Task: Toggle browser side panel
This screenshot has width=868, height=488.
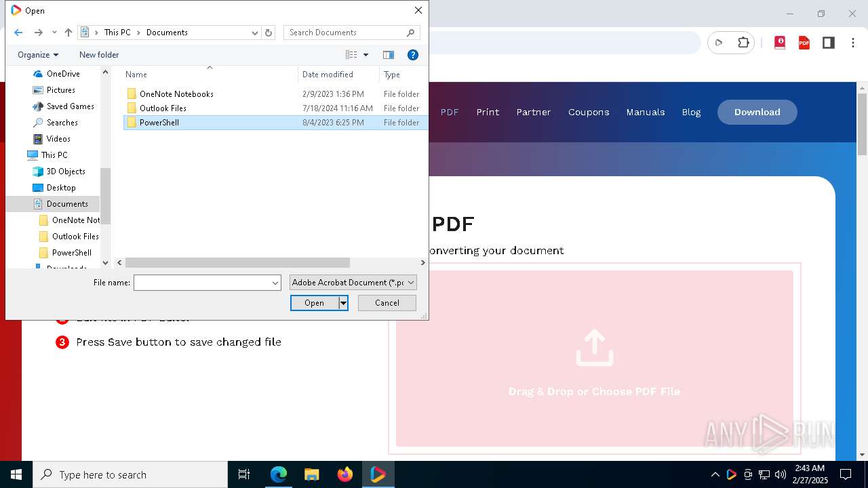Action: point(828,43)
